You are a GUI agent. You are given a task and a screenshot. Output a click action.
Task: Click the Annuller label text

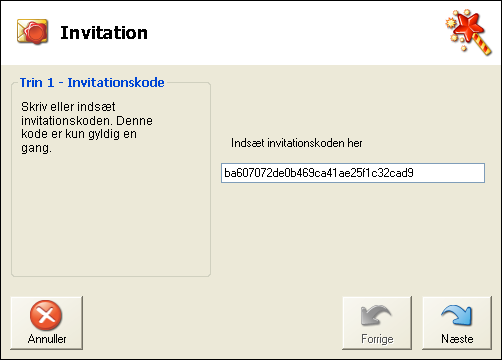coord(47,339)
